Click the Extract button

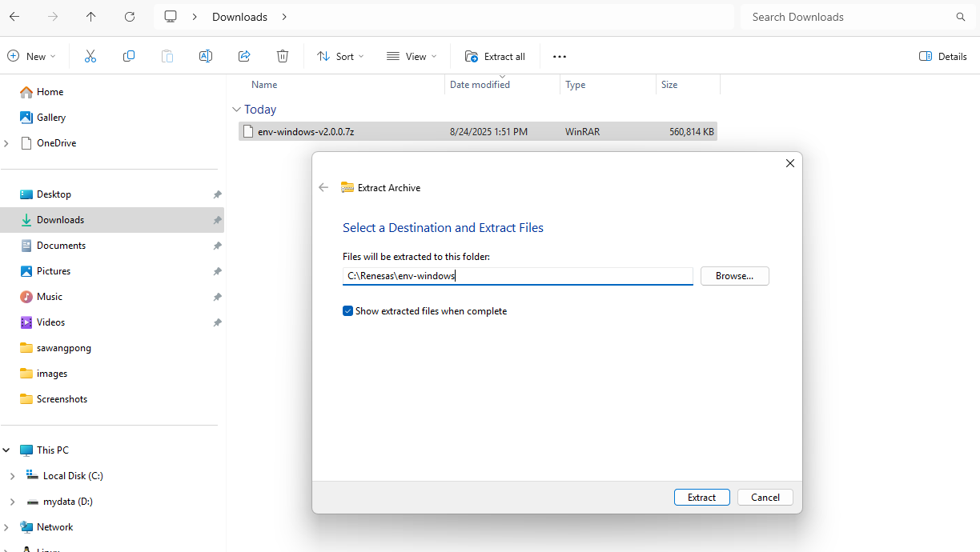[x=701, y=498]
